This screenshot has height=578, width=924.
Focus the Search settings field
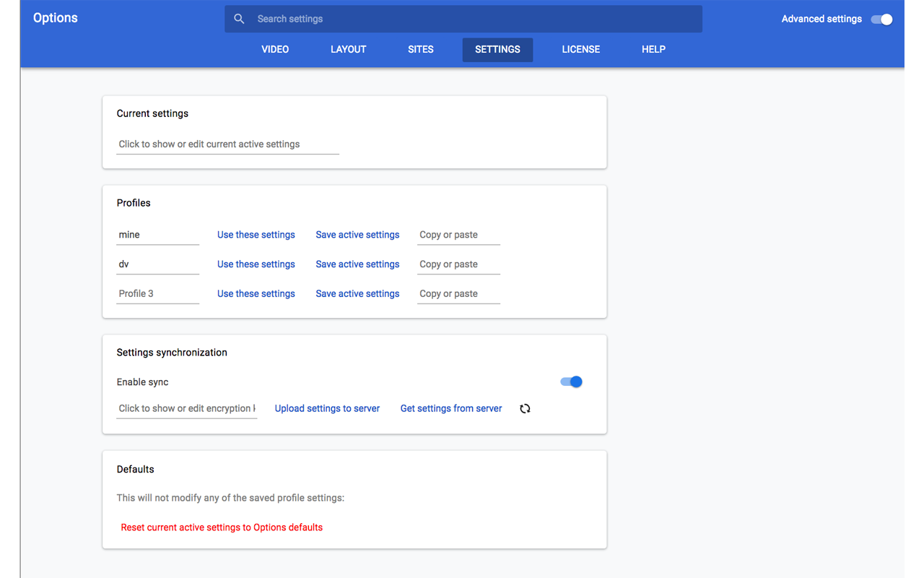[x=469, y=19]
